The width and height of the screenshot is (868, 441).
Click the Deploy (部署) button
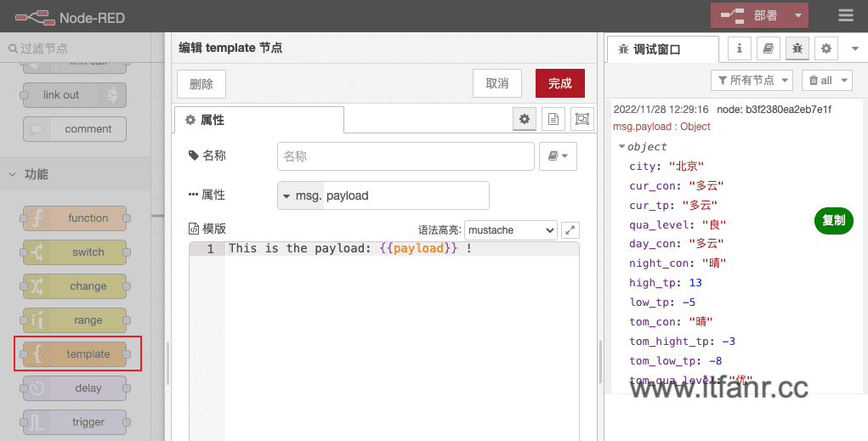750,15
